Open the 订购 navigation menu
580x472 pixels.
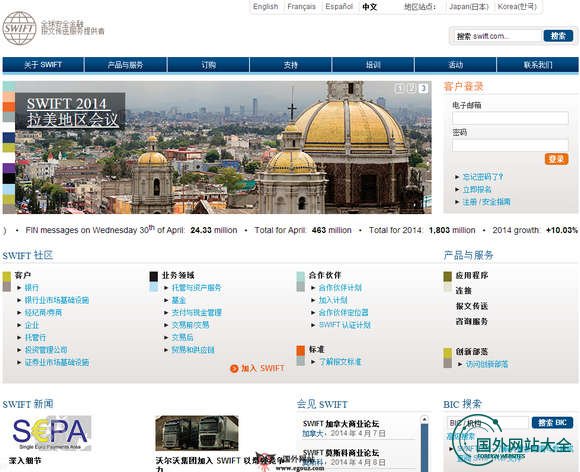click(x=208, y=65)
